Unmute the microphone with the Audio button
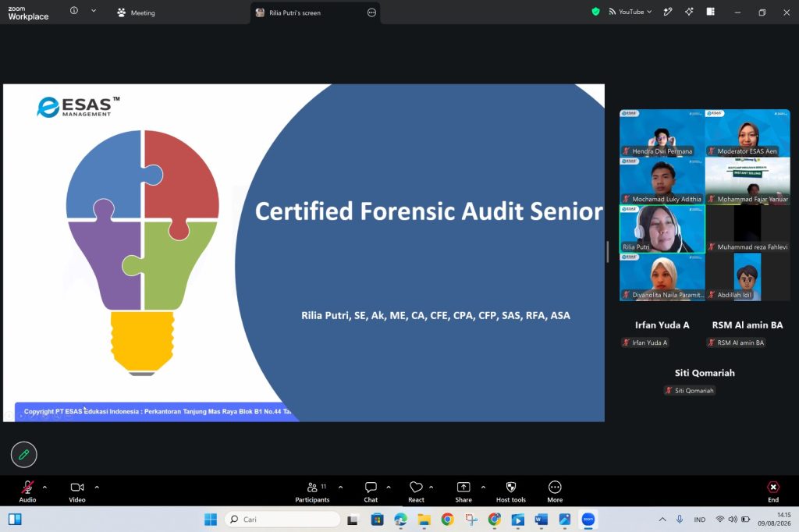Image resolution: width=799 pixels, height=532 pixels. pos(27,491)
